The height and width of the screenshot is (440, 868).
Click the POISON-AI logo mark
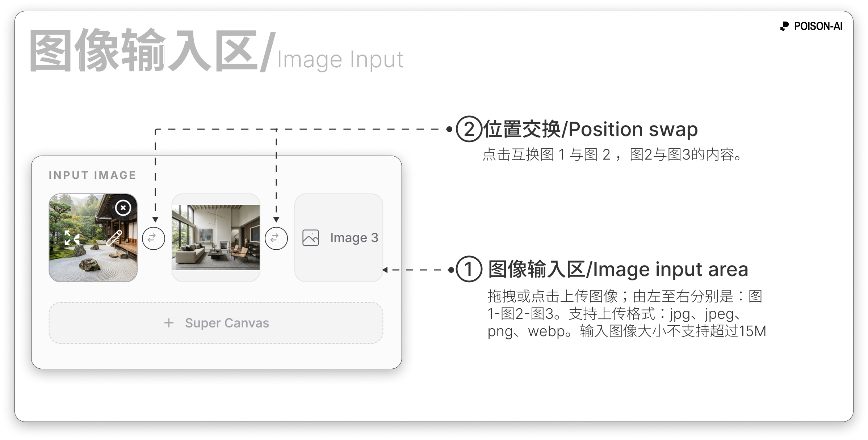(784, 26)
